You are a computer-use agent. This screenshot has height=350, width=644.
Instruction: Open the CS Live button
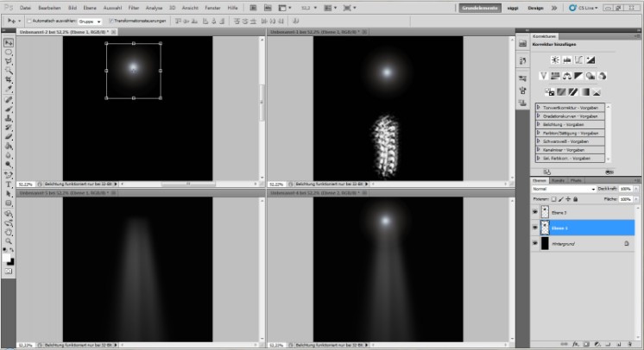tap(584, 8)
